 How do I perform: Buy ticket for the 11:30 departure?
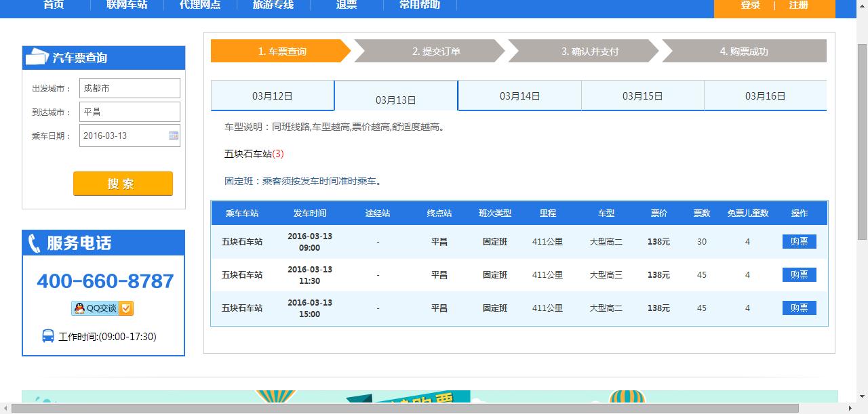pyautogui.click(x=799, y=275)
